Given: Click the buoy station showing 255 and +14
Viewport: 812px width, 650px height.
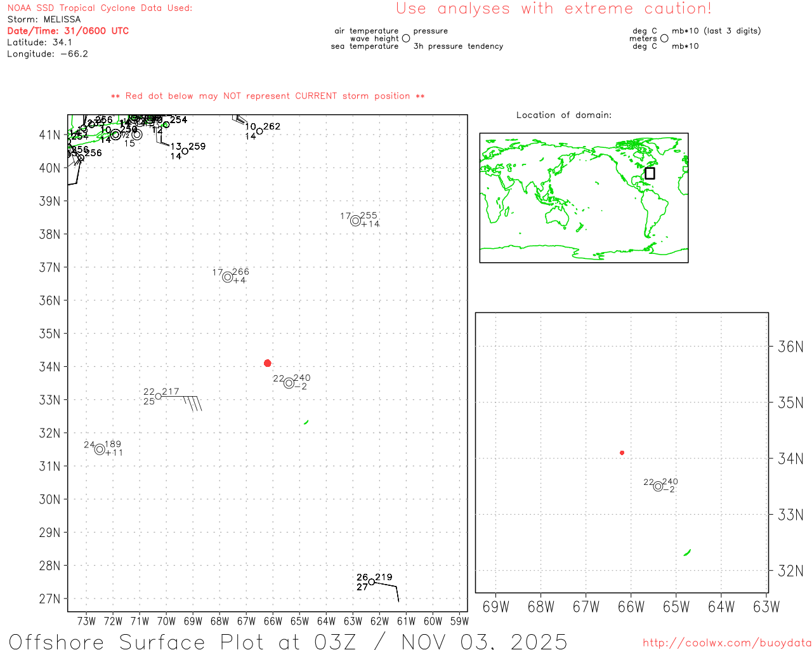Looking at the screenshot, I should coord(355,221).
